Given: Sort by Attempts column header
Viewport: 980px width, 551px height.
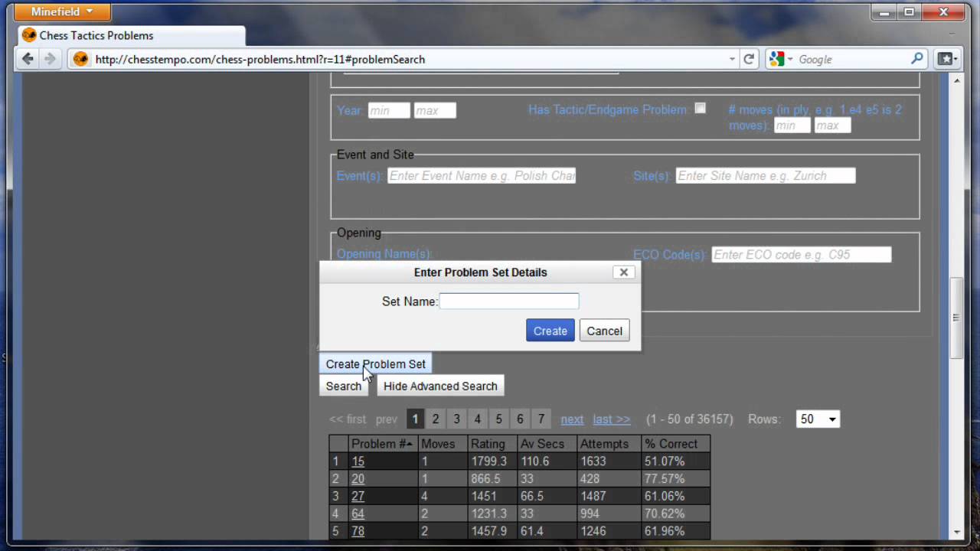Looking at the screenshot, I should coord(608,444).
